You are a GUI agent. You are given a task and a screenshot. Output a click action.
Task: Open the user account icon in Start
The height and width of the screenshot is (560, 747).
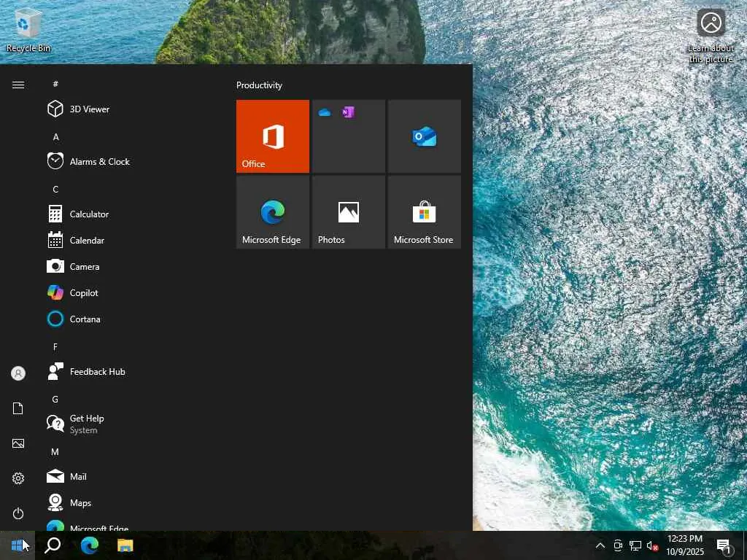18,373
